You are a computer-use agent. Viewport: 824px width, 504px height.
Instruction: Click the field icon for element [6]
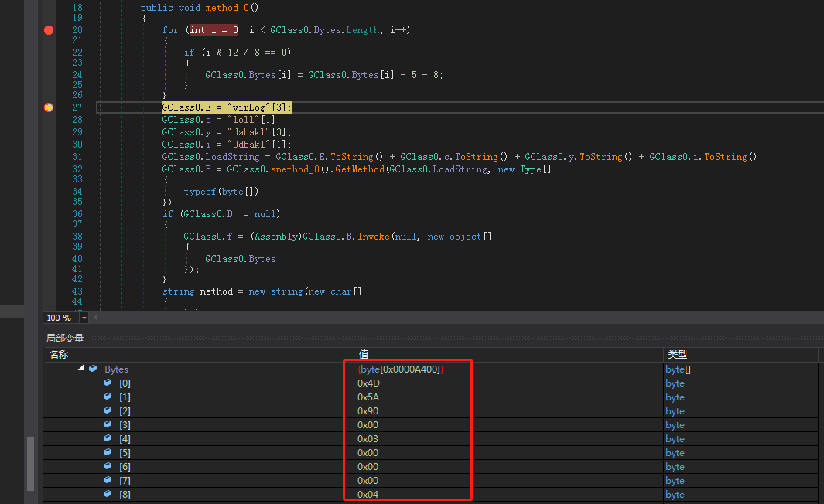(108, 466)
